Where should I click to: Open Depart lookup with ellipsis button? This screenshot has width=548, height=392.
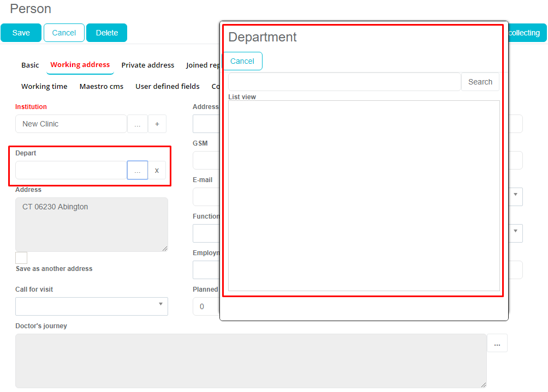coord(138,170)
